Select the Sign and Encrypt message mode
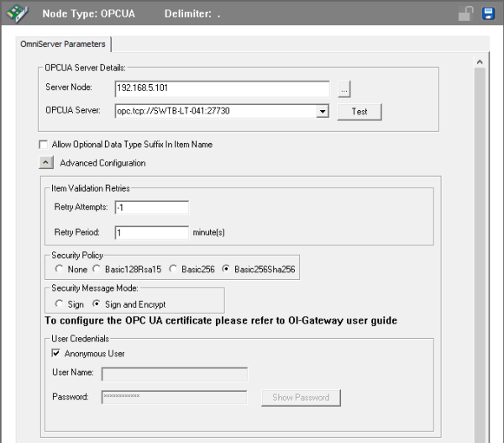The width and height of the screenshot is (504, 443). click(x=97, y=303)
